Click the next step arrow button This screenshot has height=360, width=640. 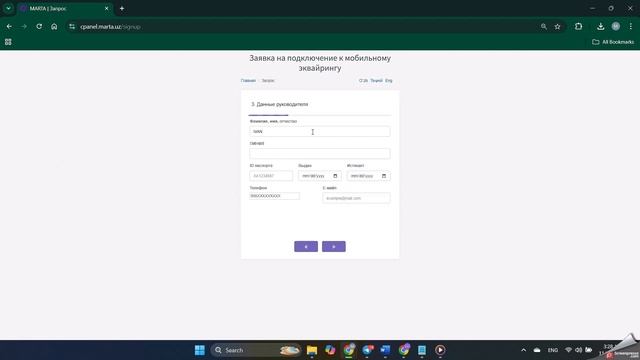coord(334,247)
